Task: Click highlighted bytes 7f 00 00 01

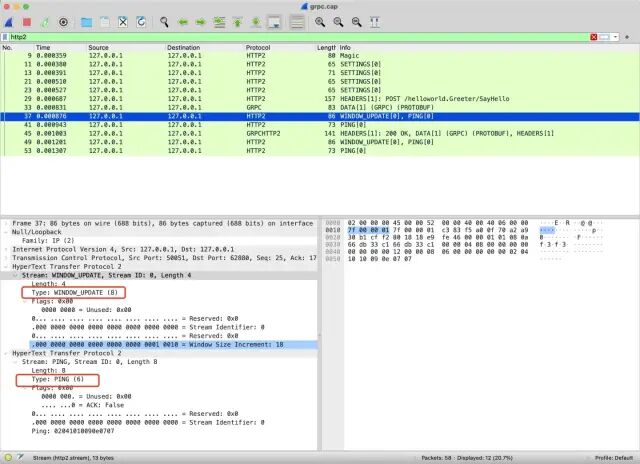Action: (368, 231)
